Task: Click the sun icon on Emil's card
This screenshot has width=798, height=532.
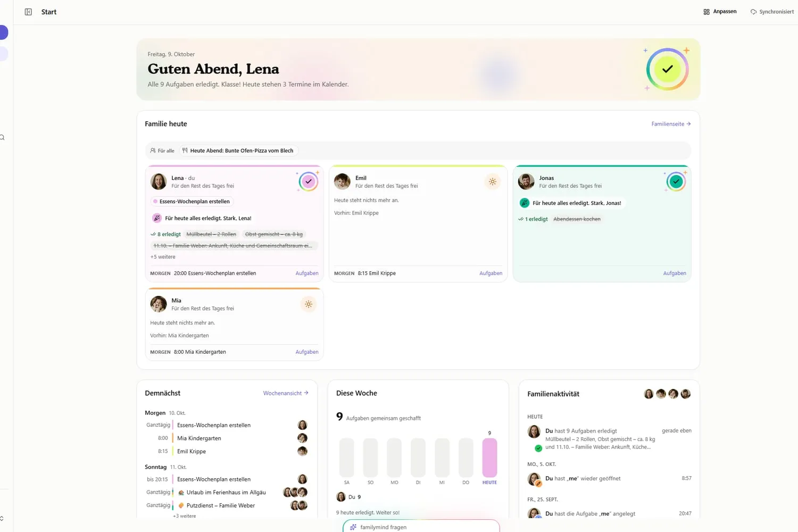Action: [493, 182]
